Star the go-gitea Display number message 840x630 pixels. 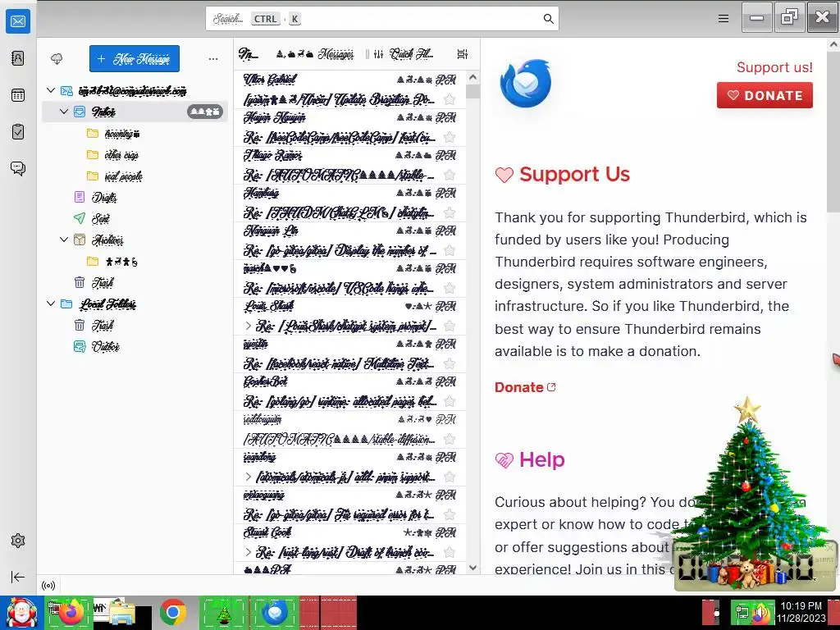pyautogui.click(x=450, y=250)
